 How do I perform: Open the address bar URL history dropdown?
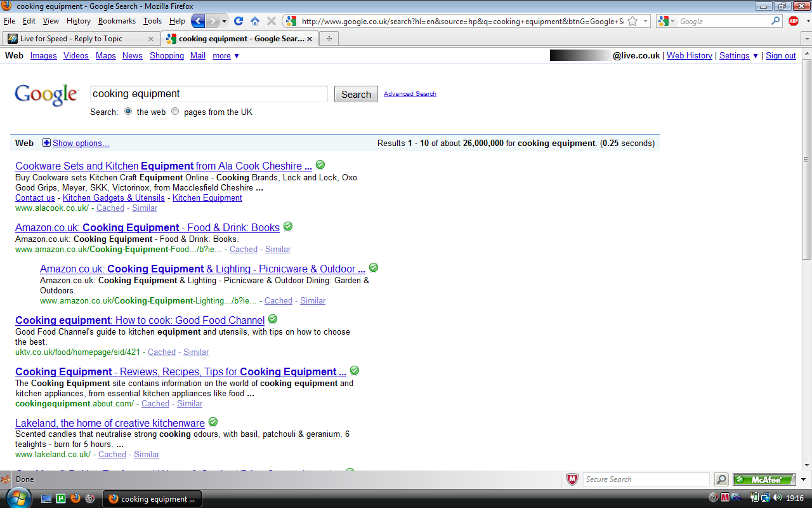pyautogui.click(x=645, y=21)
